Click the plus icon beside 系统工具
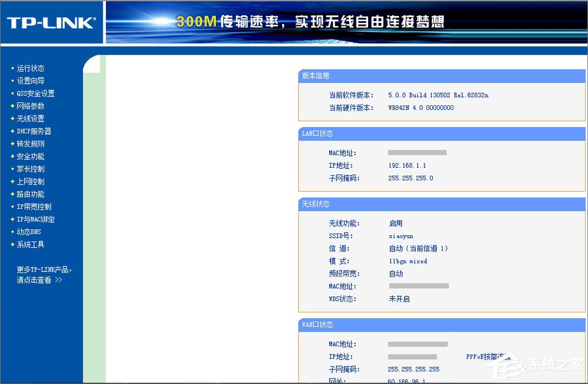 (13, 244)
